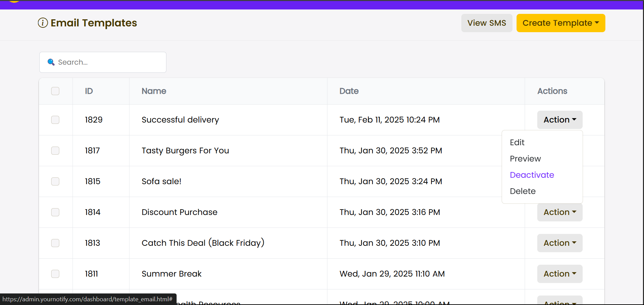This screenshot has width=644, height=305.
Task: Open Action menu for Catch This Deal
Action: pyautogui.click(x=560, y=243)
